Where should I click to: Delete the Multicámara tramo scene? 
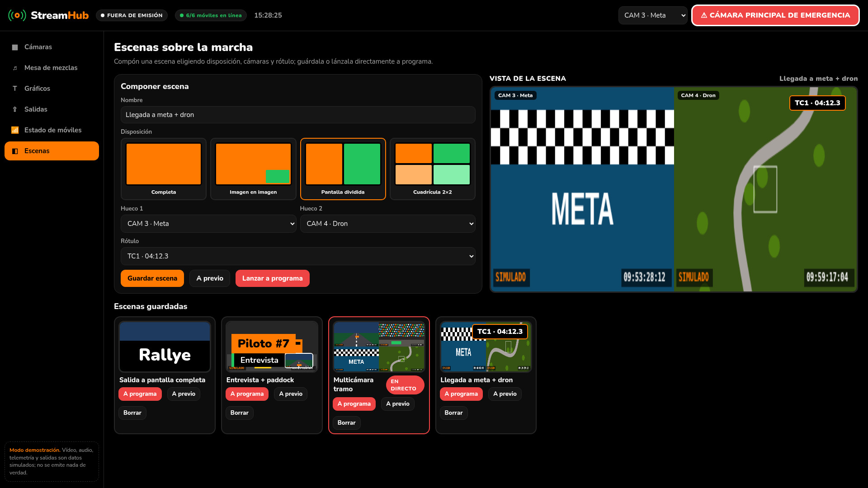click(347, 423)
